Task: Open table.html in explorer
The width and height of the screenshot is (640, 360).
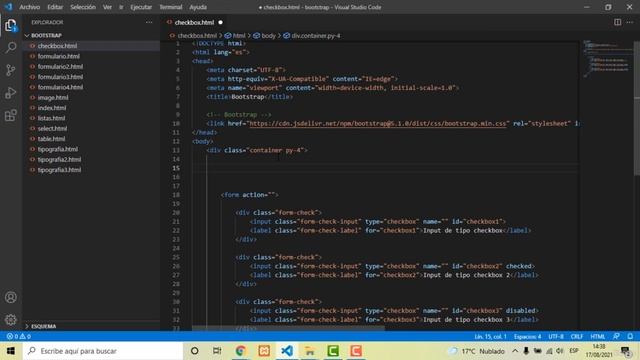Action: click(51, 139)
